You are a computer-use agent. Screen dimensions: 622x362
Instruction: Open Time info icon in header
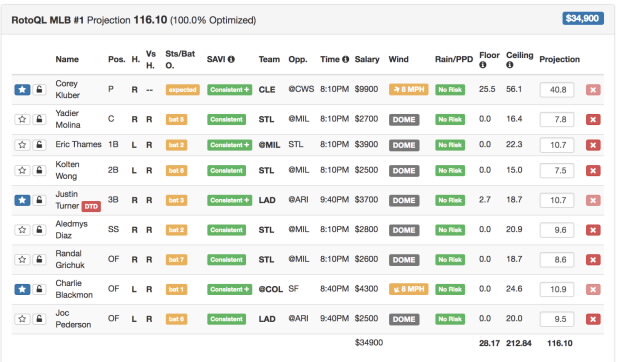tap(346, 59)
